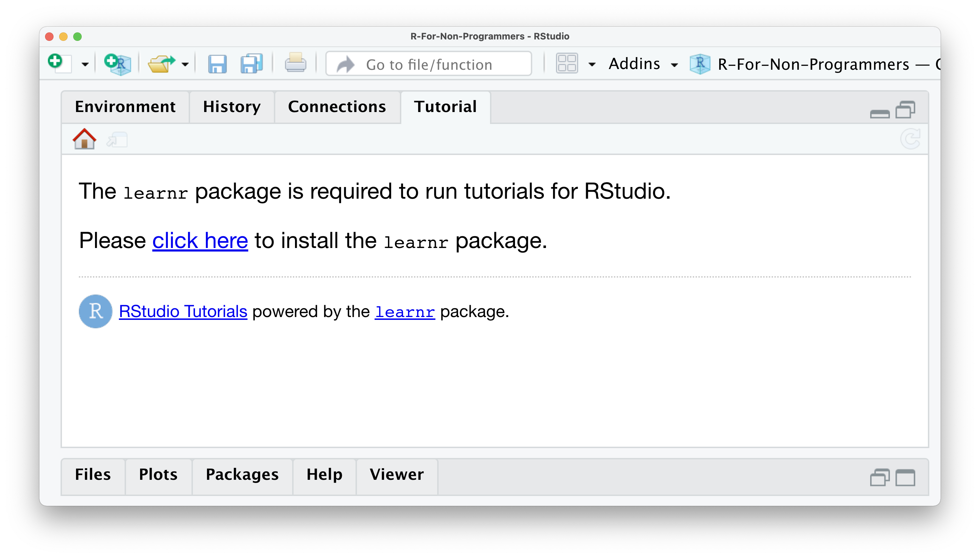Image resolution: width=980 pixels, height=558 pixels.
Task: Click the Save current document icon
Action: (217, 64)
